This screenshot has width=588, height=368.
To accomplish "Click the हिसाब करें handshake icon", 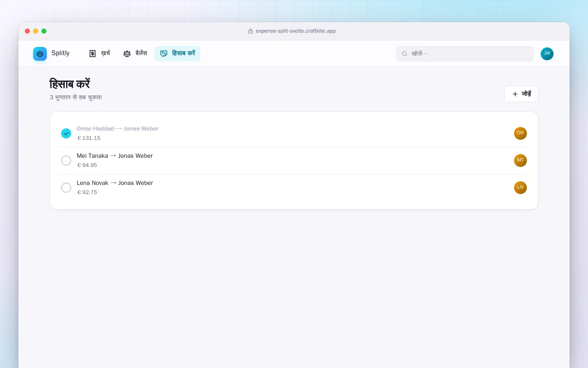I will [x=164, y=53].
